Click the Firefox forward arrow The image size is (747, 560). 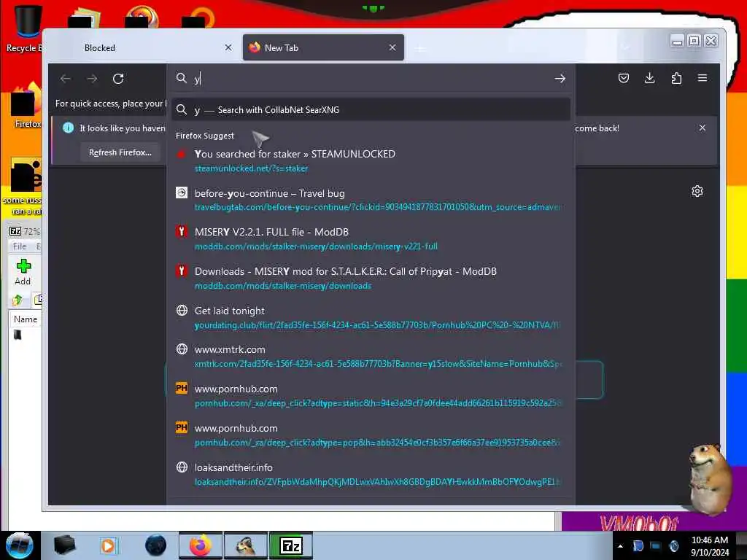[x=92, y=79]
